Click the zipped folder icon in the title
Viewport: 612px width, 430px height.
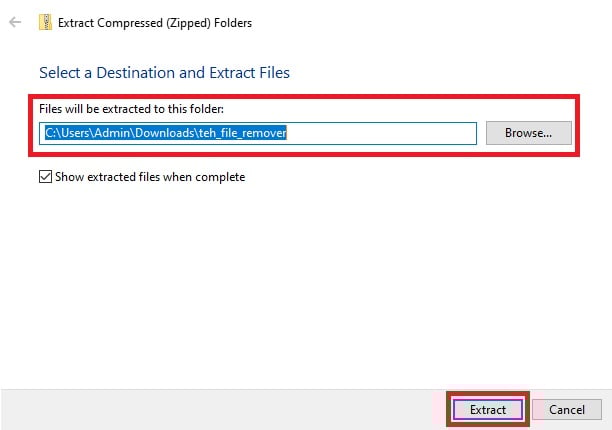(x=45, y=22)
